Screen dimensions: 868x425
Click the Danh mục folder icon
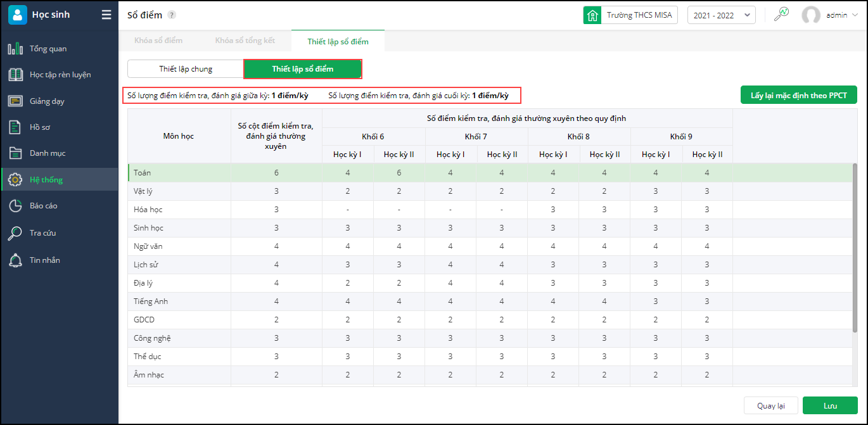point(15,153)
